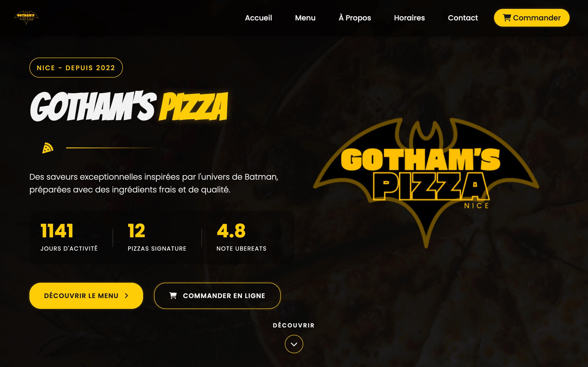Click the cart icon beside Commander en ligne
The height and width of the screenshot is (367, 588).
tap(173, 296)
